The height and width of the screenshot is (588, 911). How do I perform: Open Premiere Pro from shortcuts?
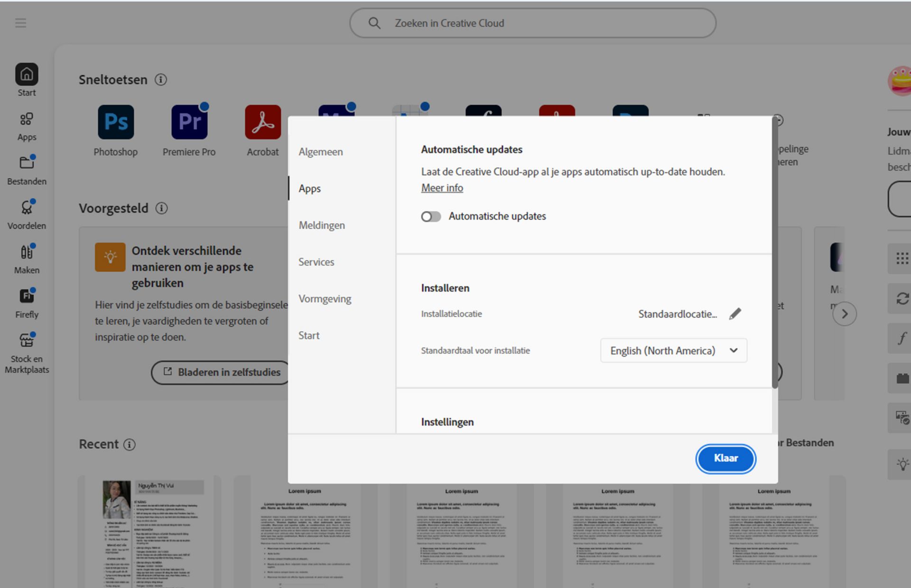point(189,122)
